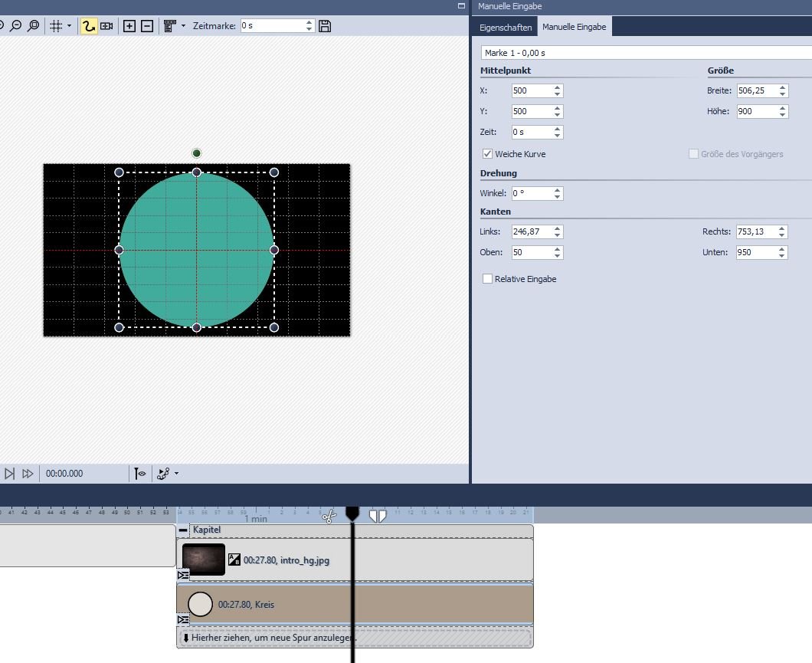Screen dimensions: 812x663
Task: Select the Kreis object on the timeline
Action: (x=245, y=605)
